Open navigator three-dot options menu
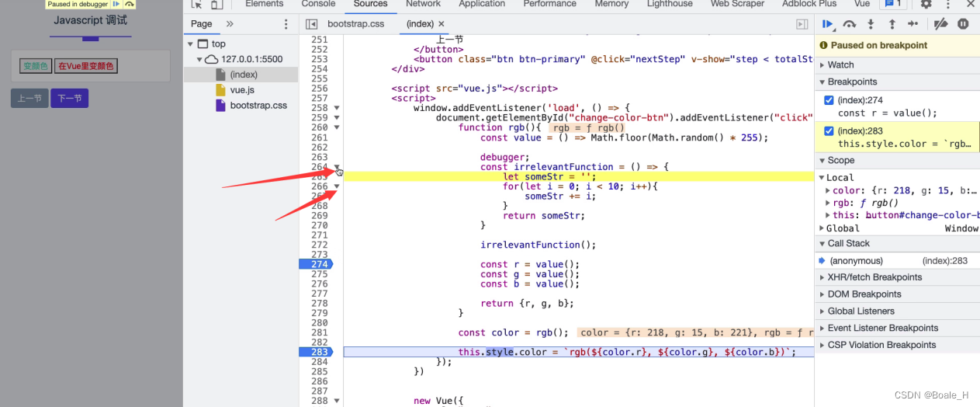This screenshot has width=980, height=407. [x=286, y=24]
